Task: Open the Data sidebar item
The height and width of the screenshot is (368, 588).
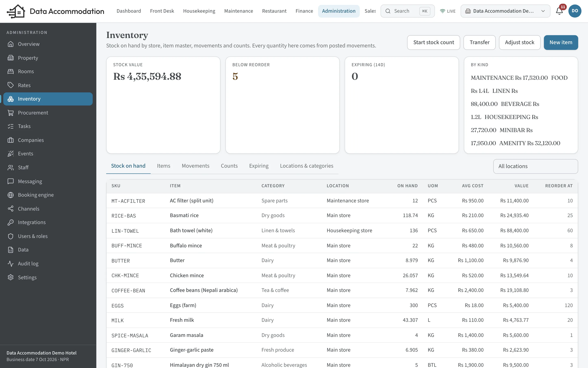Action: click(x=48, y=250)
